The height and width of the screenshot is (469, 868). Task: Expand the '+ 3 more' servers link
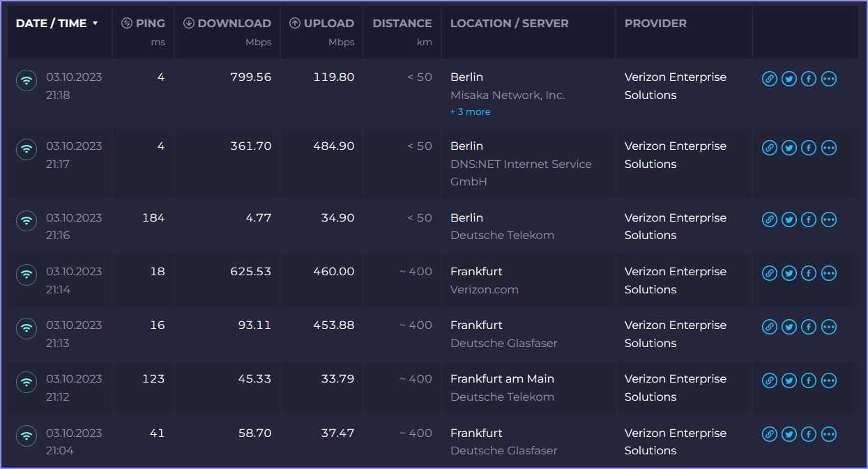point(471,112)
